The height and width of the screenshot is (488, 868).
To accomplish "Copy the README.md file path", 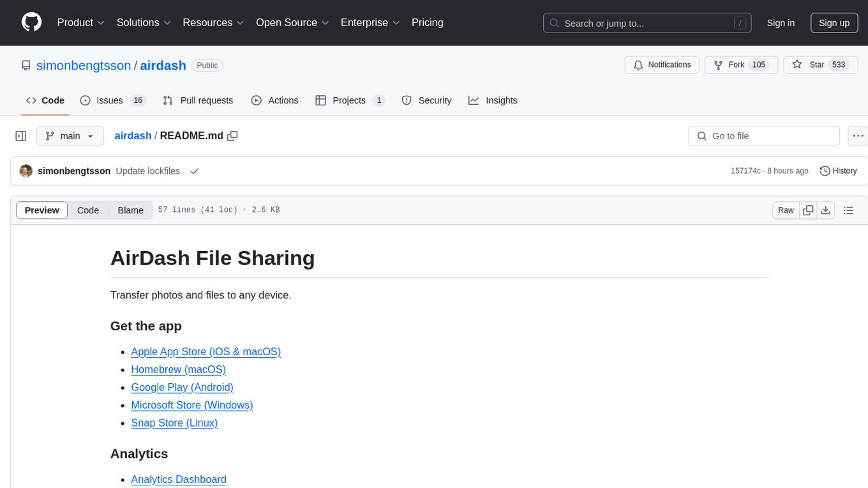I will tap(233, 135).
